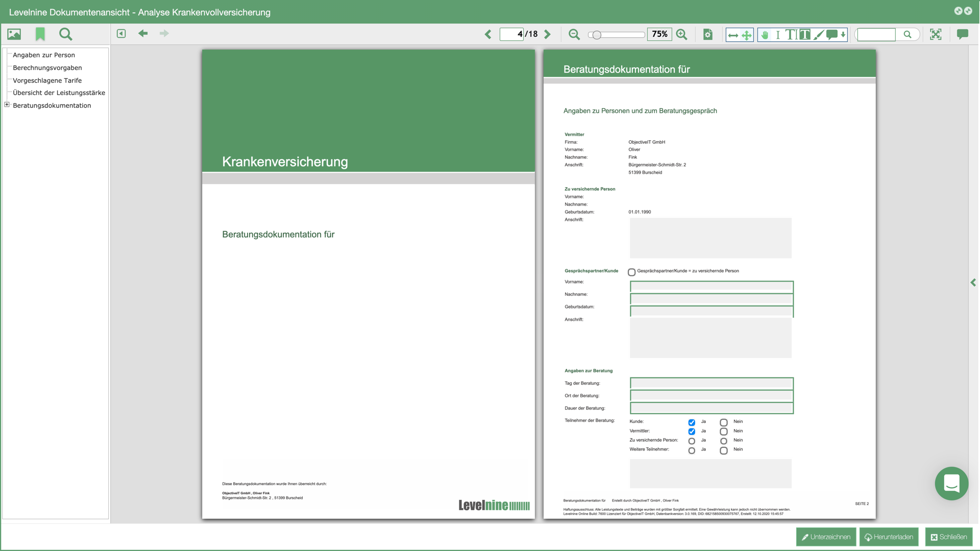
Task: Select the hand pan tool
Action: (x=765, y=35)
